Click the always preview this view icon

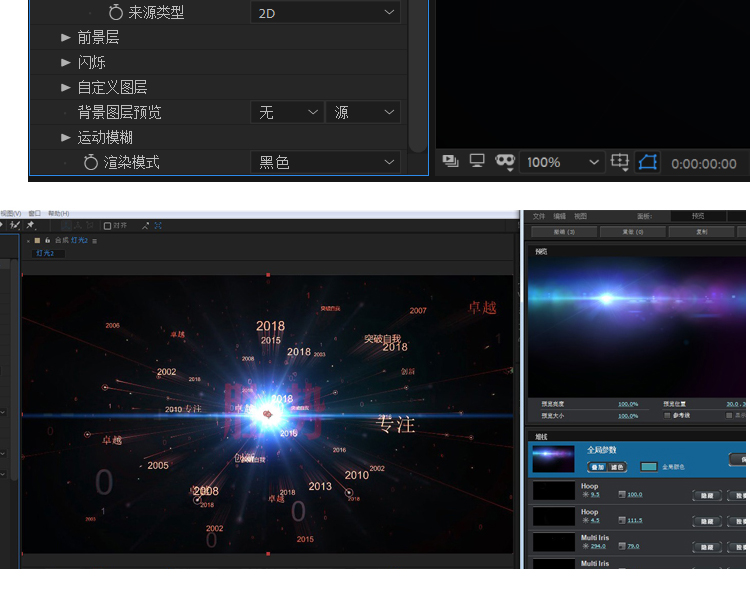(x=450, y=161)
